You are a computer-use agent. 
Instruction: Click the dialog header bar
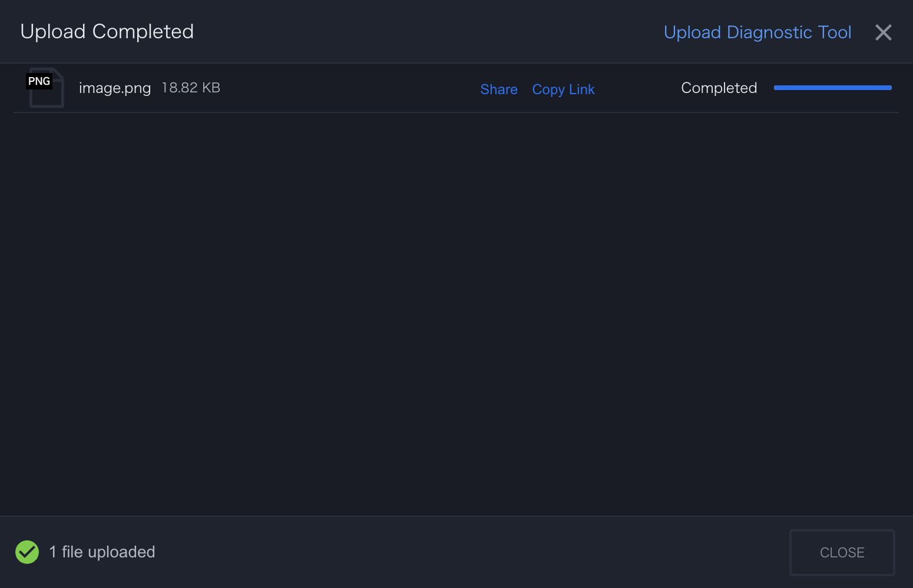(x=412, y=31)
